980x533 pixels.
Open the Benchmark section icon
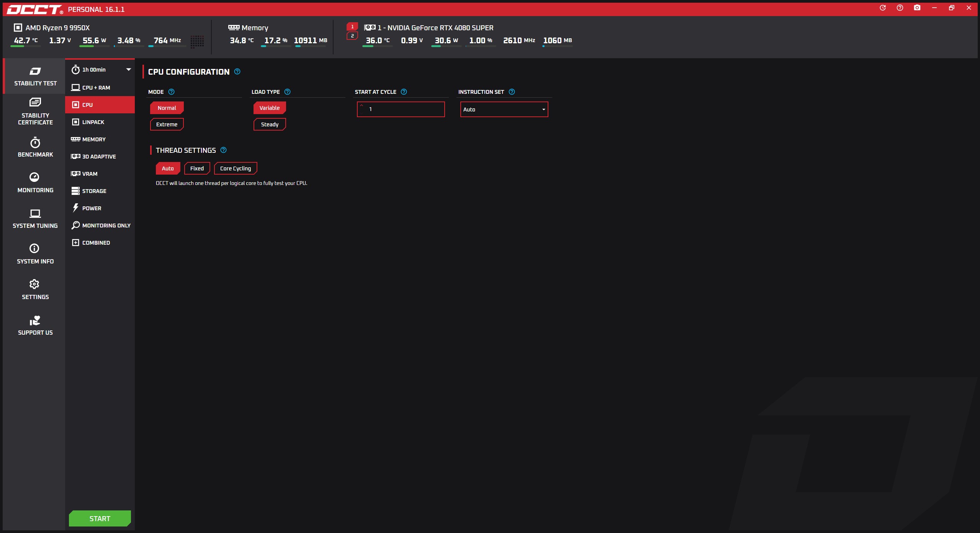click(x=35, y=143)
